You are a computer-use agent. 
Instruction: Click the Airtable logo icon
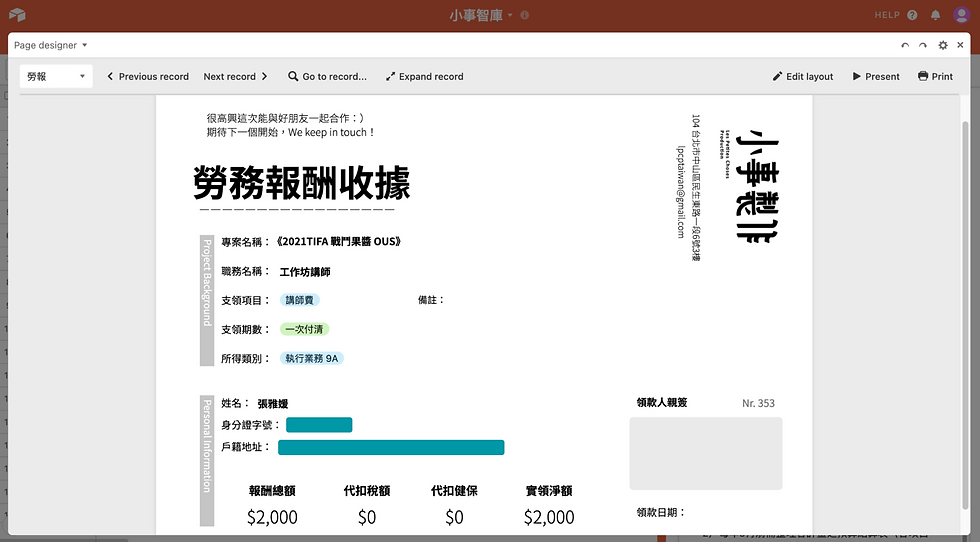(x=18, y=14)
